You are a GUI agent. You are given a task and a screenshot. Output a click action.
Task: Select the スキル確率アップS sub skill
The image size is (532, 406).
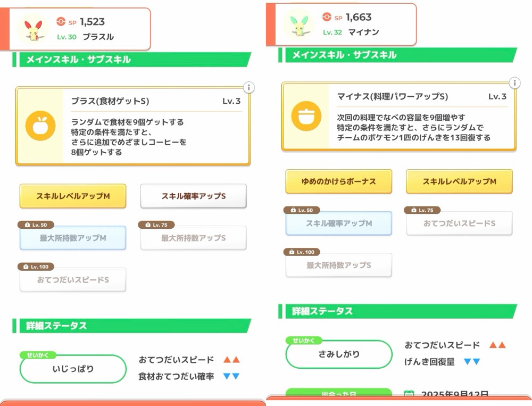coord(193,196)
